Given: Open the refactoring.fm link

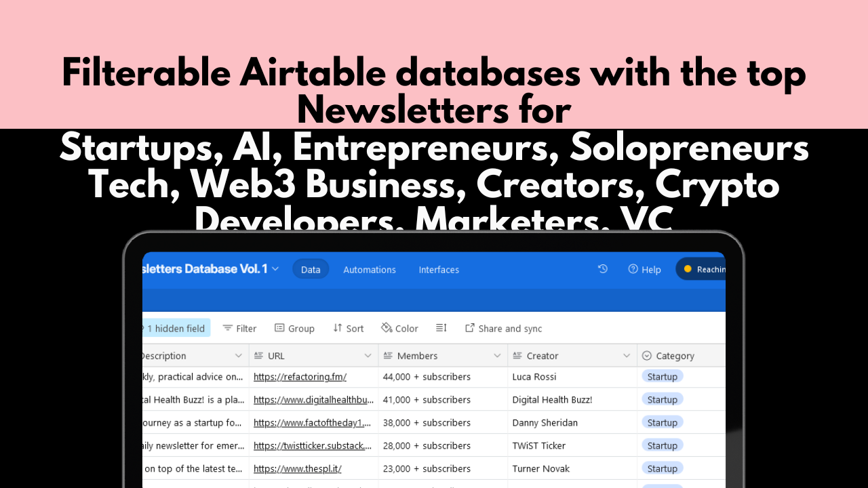Looking at the screenshot, I should point(300,377).
